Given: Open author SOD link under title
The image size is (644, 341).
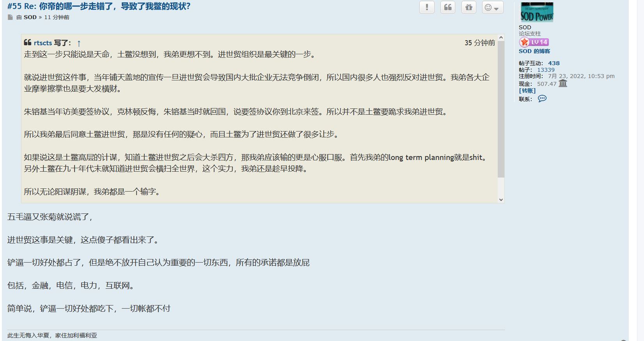Looking at the screenshot, I should pyautogui.click(x=30, y=17).
